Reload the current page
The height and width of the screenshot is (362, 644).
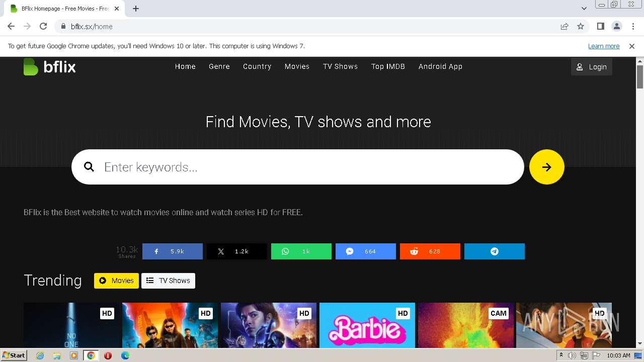coord(43,26)
